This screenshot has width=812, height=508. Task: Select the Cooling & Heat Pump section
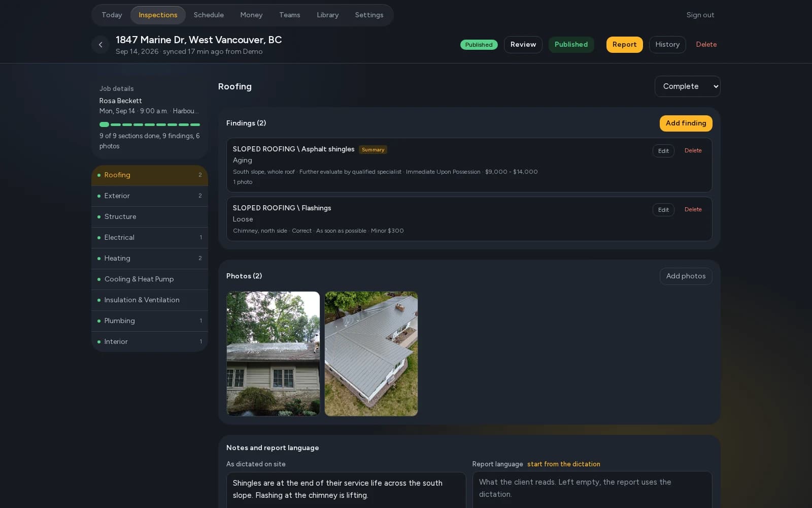point(150,279)
